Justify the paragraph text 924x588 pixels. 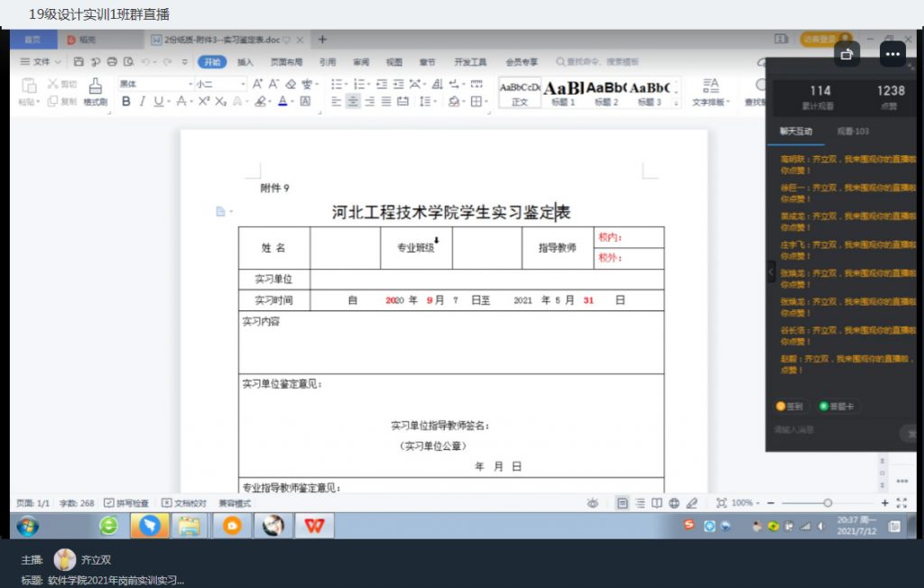(386, 101)
